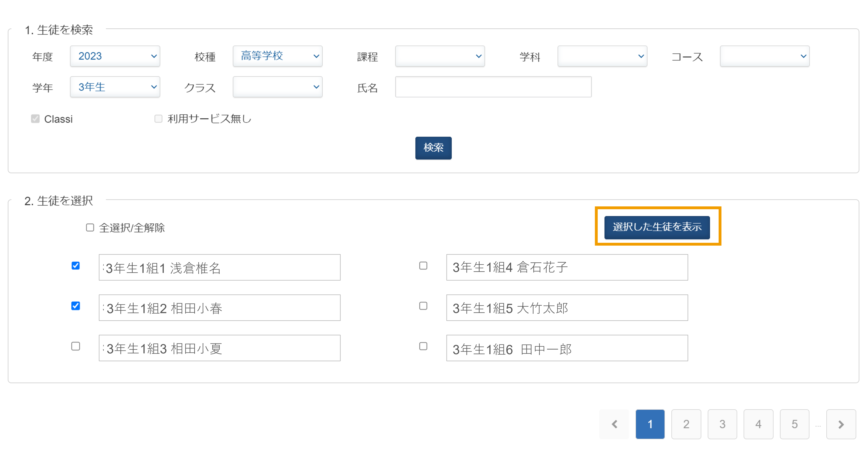Click the 選択した生徒を表示 button

click(x=657, y=227)
